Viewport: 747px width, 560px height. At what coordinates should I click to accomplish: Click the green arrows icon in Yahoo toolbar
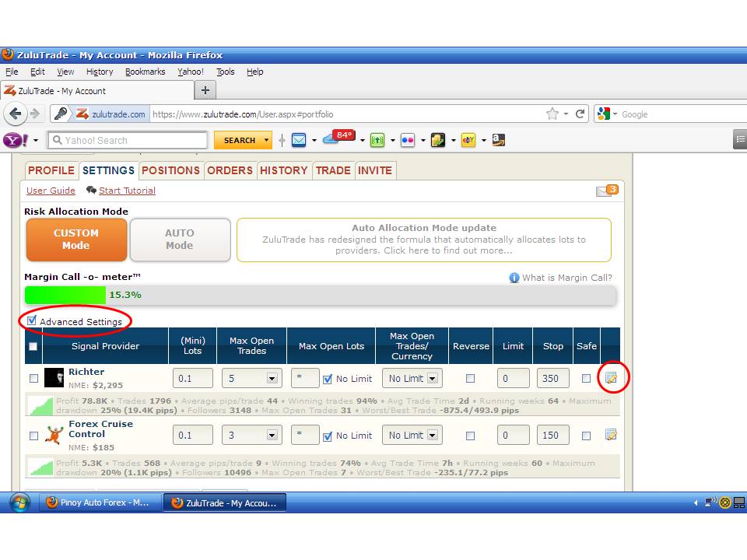point(377,140)
